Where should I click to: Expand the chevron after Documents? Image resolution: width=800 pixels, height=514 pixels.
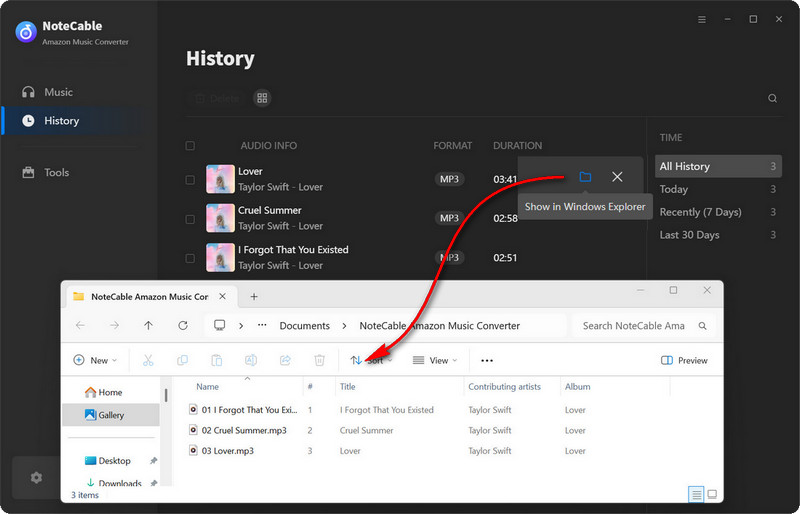(344, 326)
